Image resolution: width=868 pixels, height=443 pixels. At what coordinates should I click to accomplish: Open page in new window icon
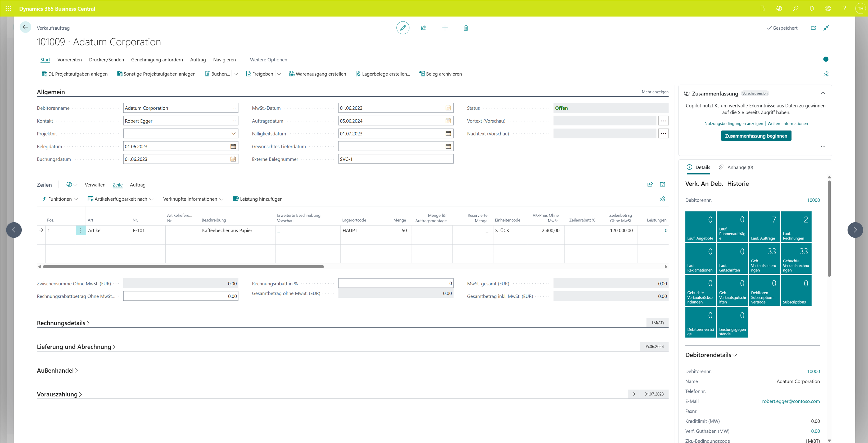click(x=813, y=28)
